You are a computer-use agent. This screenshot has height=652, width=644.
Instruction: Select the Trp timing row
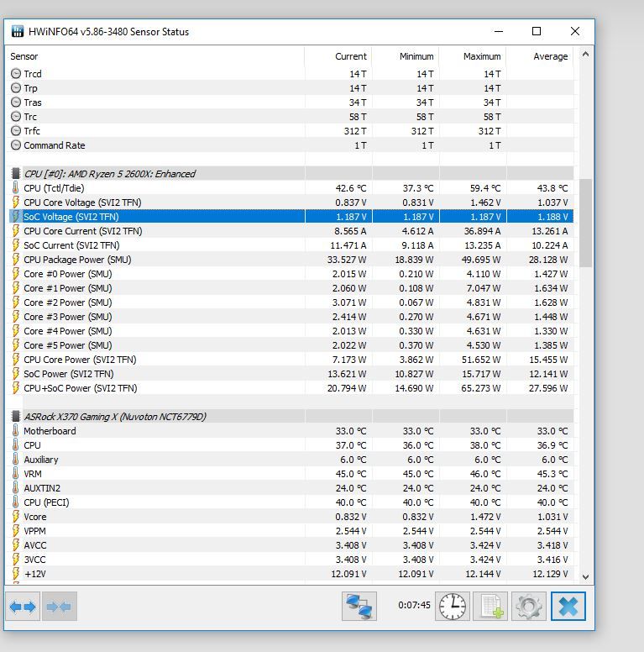point(291,88)
